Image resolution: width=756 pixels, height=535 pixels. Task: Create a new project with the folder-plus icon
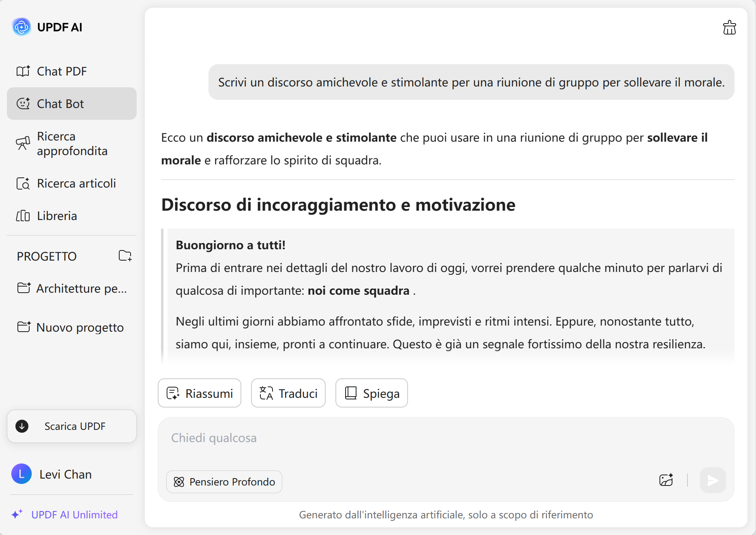point(125,256)
